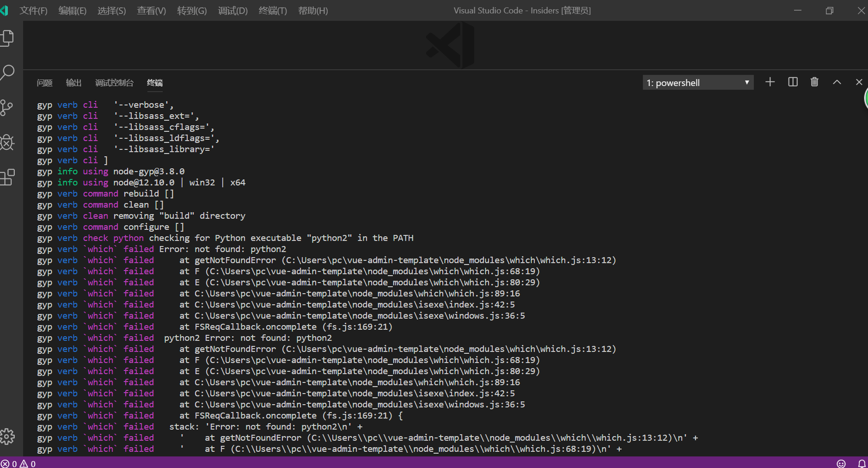Open the 调试(D) menu
The height and width of the screenshot is (468, 868).
pos(232,11)
